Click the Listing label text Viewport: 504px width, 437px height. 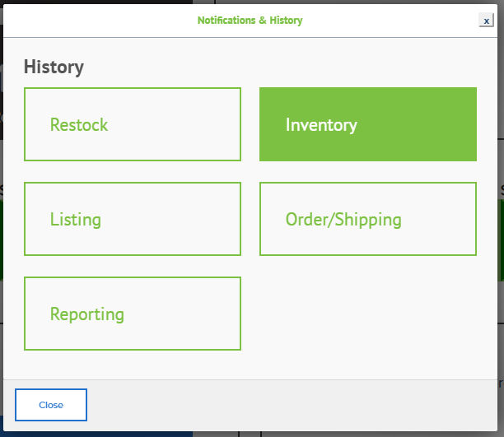click(x=76, y=220)
